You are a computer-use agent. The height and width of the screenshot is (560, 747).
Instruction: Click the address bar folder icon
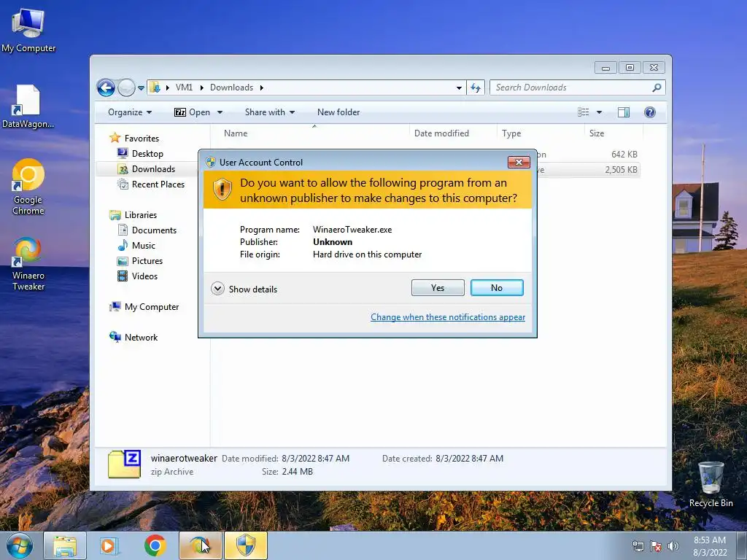(155, 87)
